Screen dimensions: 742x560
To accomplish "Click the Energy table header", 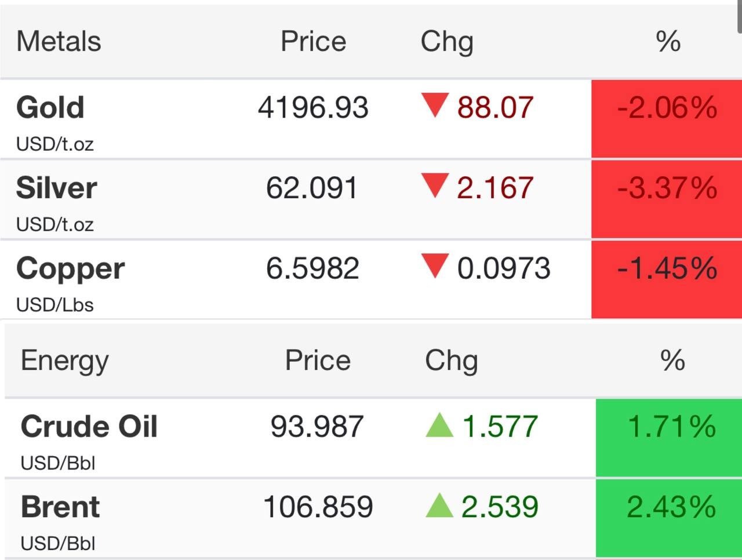I will pos(64,361).
